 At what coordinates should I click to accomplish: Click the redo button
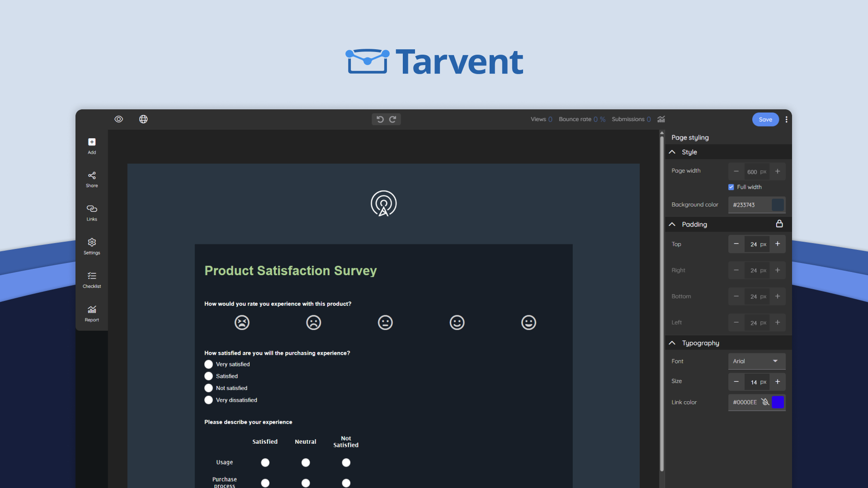point(393,119)
